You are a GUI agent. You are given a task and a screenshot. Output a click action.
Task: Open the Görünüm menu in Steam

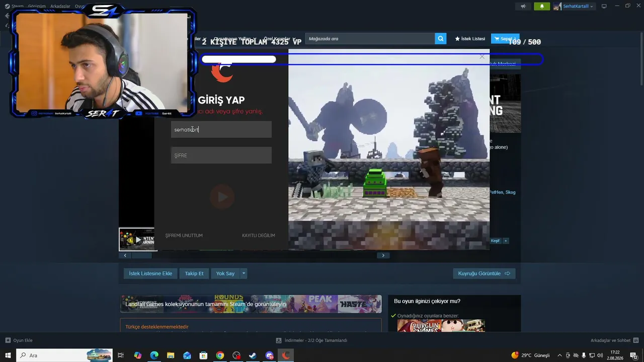pos(37,6)
